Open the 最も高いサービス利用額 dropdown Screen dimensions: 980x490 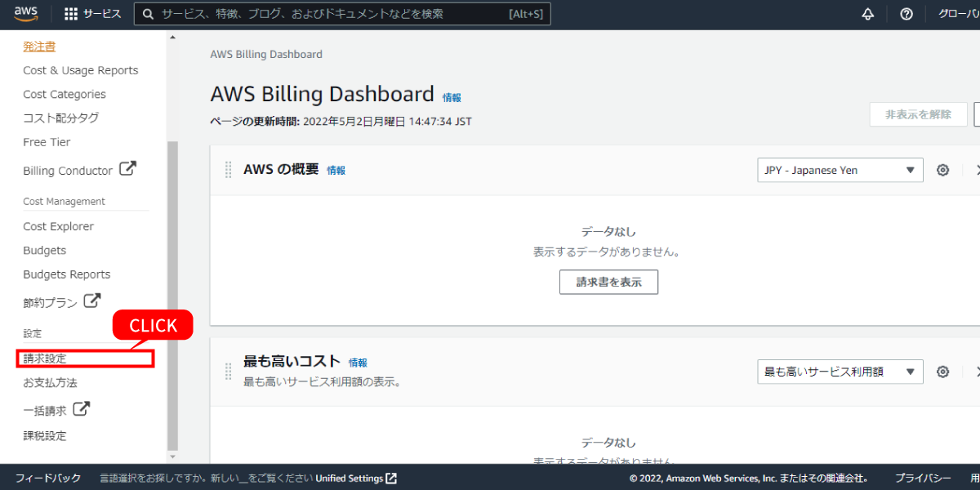click(840, 372)
